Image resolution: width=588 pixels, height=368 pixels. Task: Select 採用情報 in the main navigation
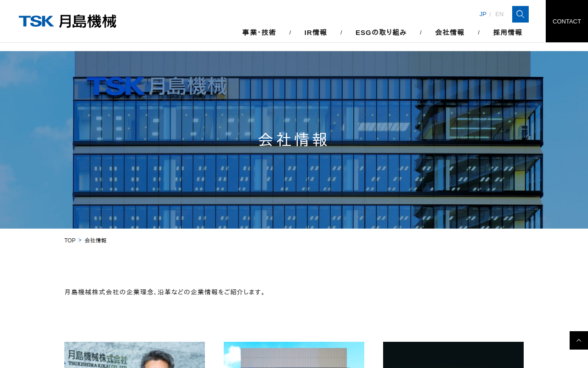pos(508,33)
